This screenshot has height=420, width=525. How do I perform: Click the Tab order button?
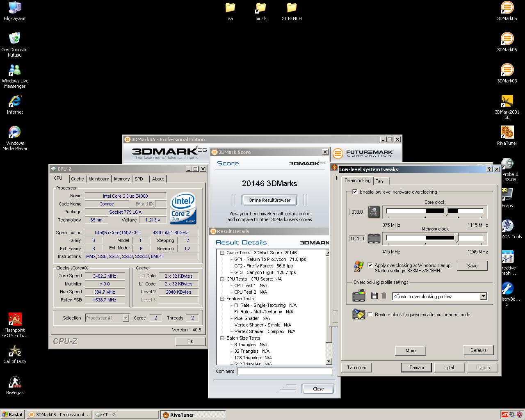[x=356, y=367]
